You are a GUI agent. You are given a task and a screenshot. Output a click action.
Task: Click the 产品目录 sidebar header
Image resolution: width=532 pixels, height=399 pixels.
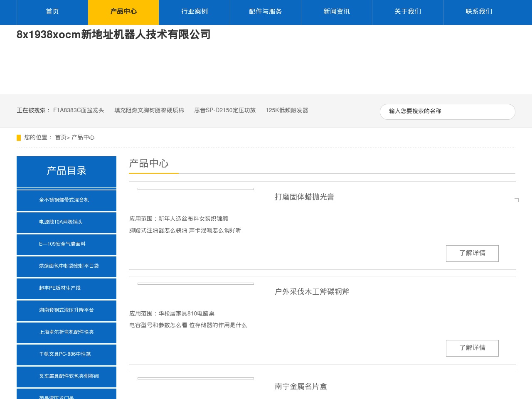click(66, 172)
